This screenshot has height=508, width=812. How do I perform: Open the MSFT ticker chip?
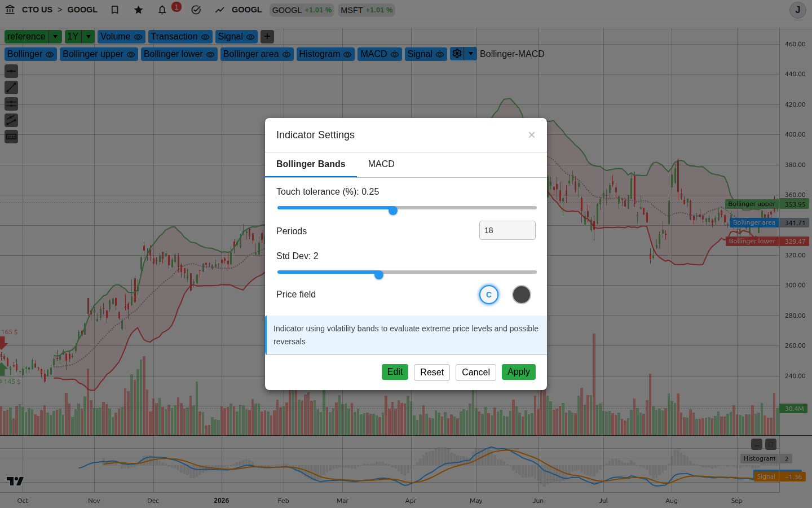[x=367, y=10]
